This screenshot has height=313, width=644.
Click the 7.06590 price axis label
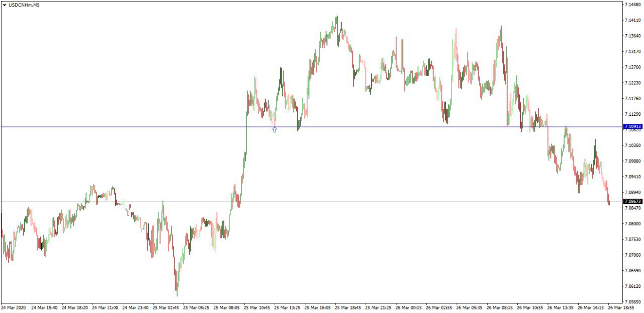[633, 271]
